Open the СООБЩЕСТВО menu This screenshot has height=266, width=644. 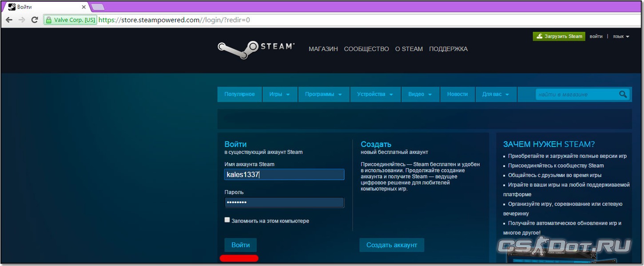coord(366,49)
